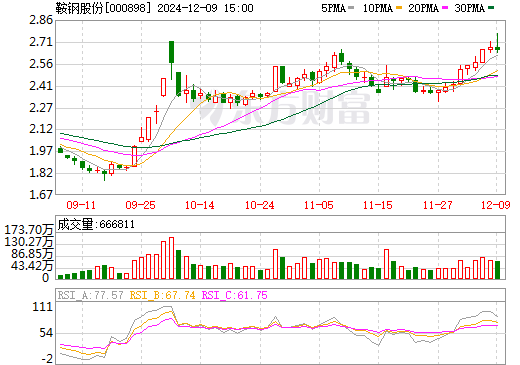Click the 173.70万 volume axis label
Screen dimensions: 520x365
pyautogui.click(x=29, y=230)
